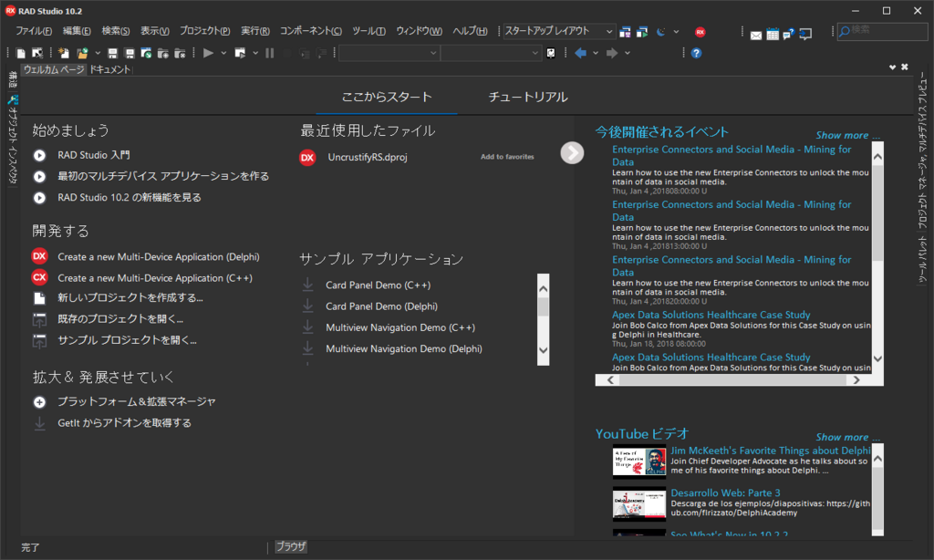Click the Save All icon
The width and height of the screenshot is (934, 560).
(130, 53)
